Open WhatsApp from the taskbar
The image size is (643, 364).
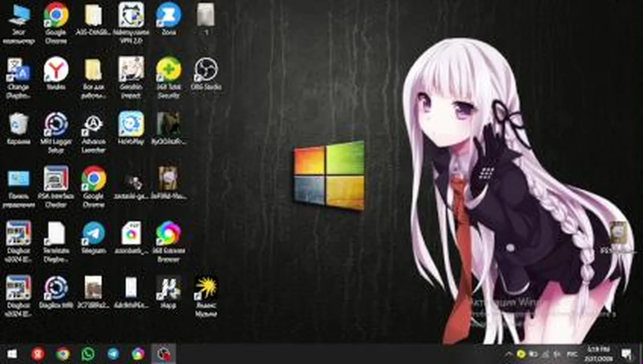pos(88,354)
